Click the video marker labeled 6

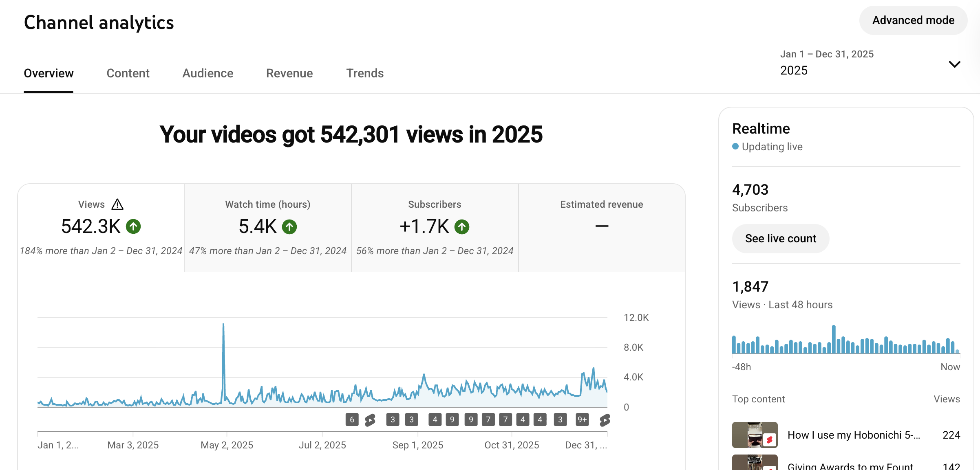352,419
